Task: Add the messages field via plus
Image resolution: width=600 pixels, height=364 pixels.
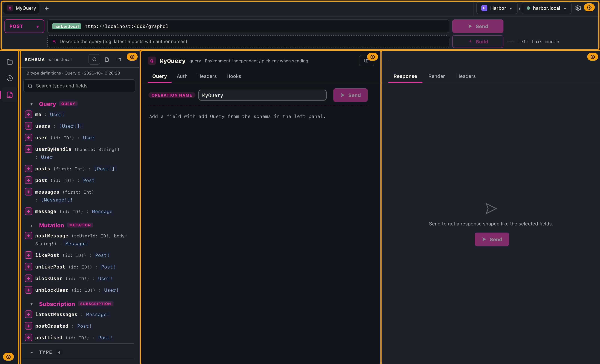Action: pyautogui.click(x=28, y=192)
